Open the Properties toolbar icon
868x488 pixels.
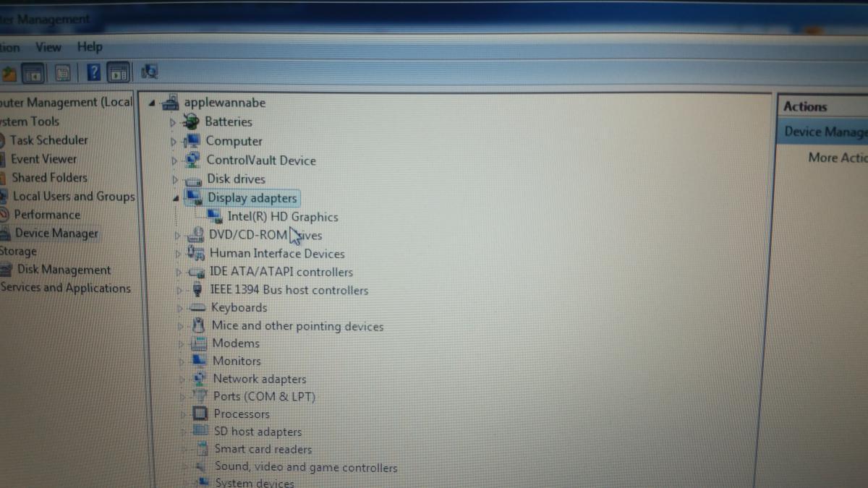click(x=63, y=73)
